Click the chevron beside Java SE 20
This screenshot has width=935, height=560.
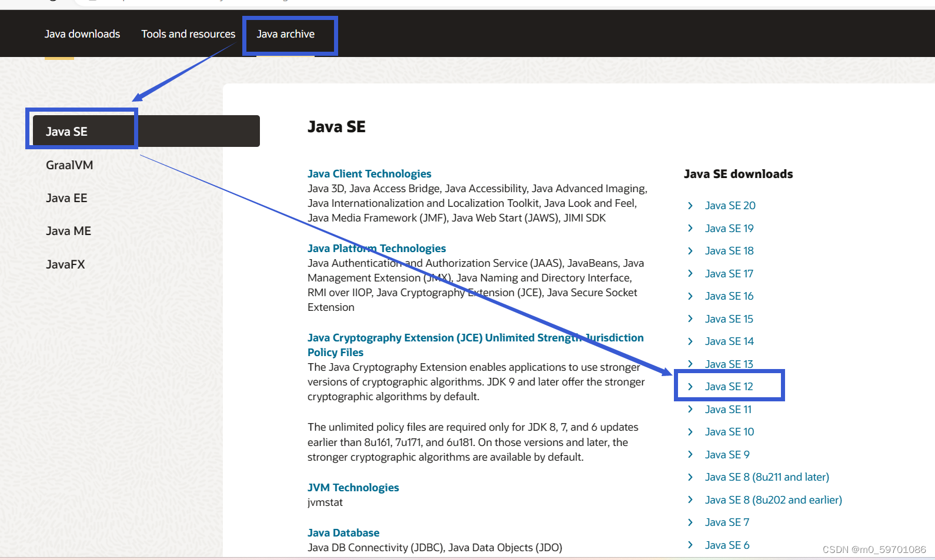(690, 206)
